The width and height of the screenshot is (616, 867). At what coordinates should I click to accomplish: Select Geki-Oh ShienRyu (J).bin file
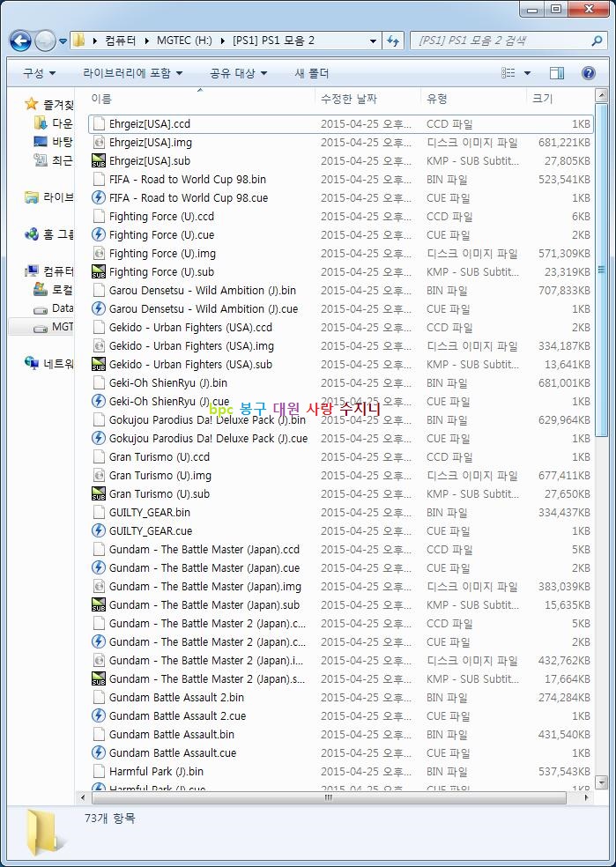click(168, 382)
